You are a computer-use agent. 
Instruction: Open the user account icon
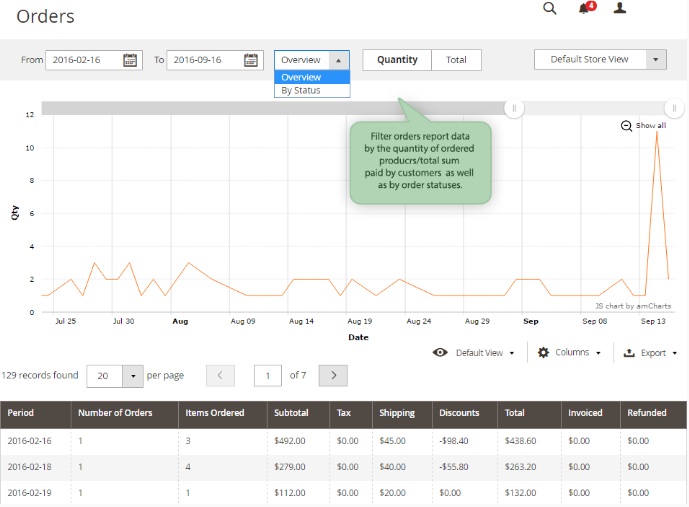(x=620, y=9)
